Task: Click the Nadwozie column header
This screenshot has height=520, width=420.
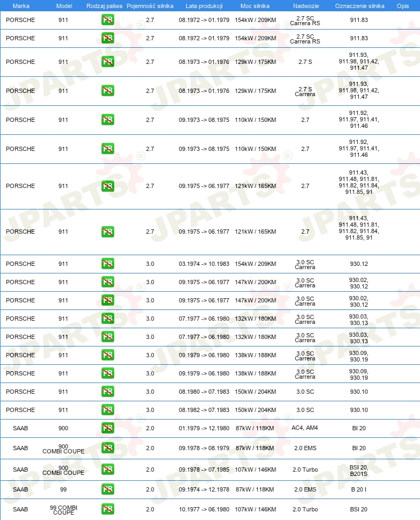Action: tap(306, 6)
